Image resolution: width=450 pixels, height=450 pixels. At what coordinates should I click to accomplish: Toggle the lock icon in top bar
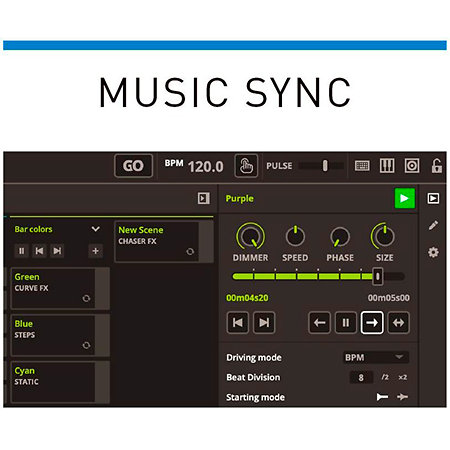437,166
